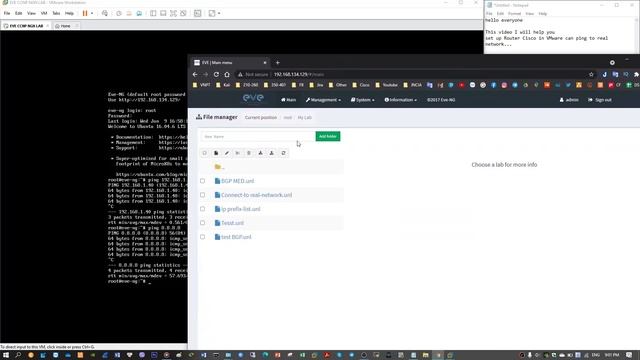Click the select-all square in file manager toolbar
This screenshot has height=360, width=640.
point(204,153)
